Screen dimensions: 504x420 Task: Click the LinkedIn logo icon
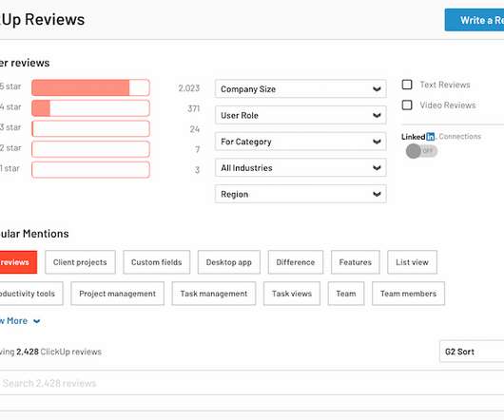point(431,137)
